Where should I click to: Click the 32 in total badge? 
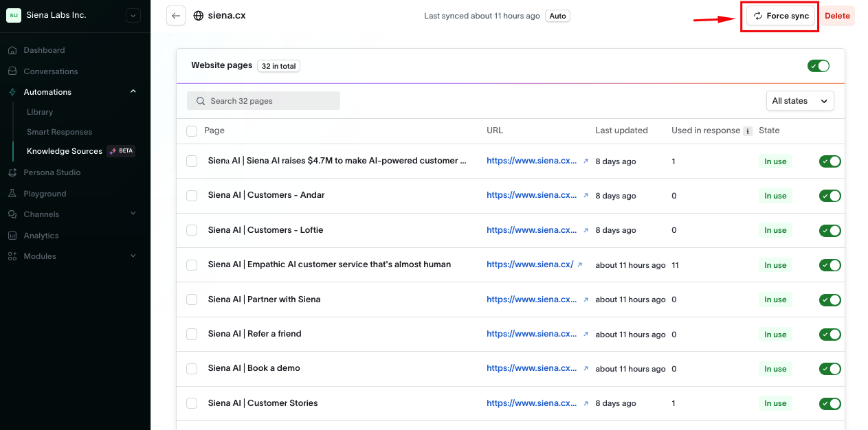(279, 66)
